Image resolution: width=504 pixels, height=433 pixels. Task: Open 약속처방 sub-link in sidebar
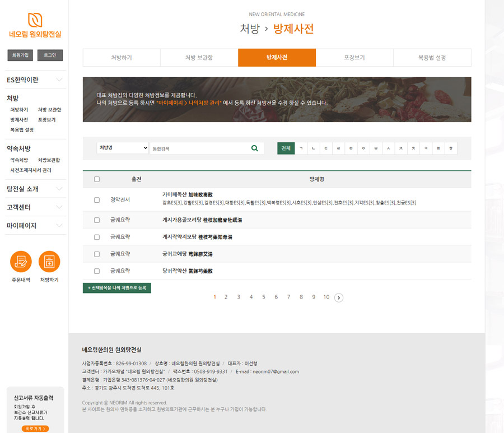19,160
